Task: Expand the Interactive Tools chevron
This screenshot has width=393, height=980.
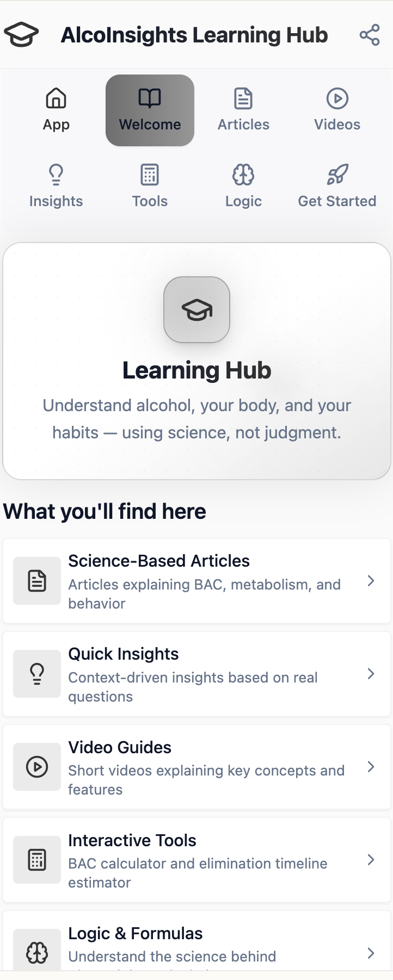Action: 371,860
